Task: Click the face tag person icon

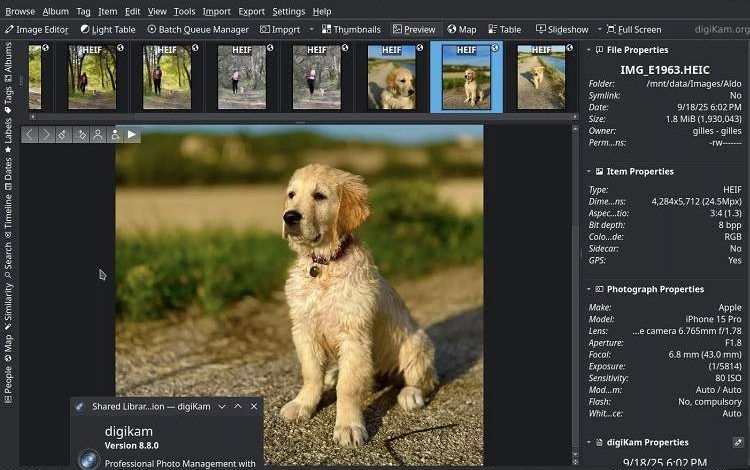Action: [x=98, y=134]
